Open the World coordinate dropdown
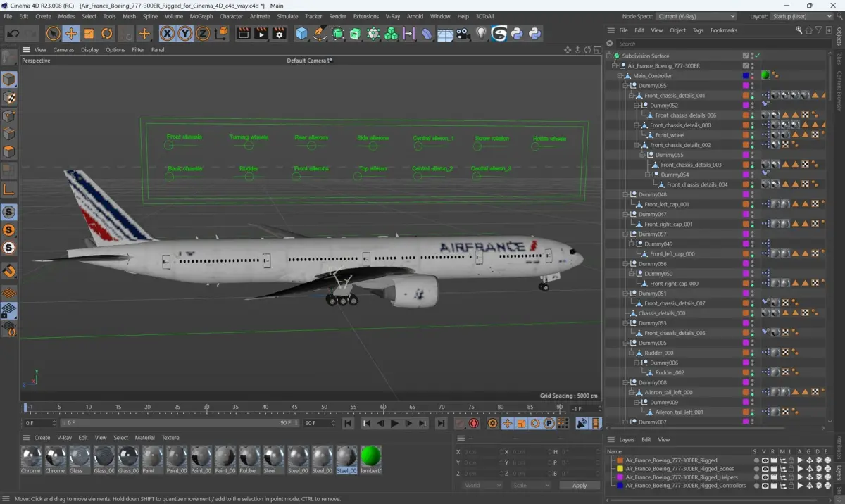Image resolution: width=845 pixels, height=504 pixels. coord(482,485)
